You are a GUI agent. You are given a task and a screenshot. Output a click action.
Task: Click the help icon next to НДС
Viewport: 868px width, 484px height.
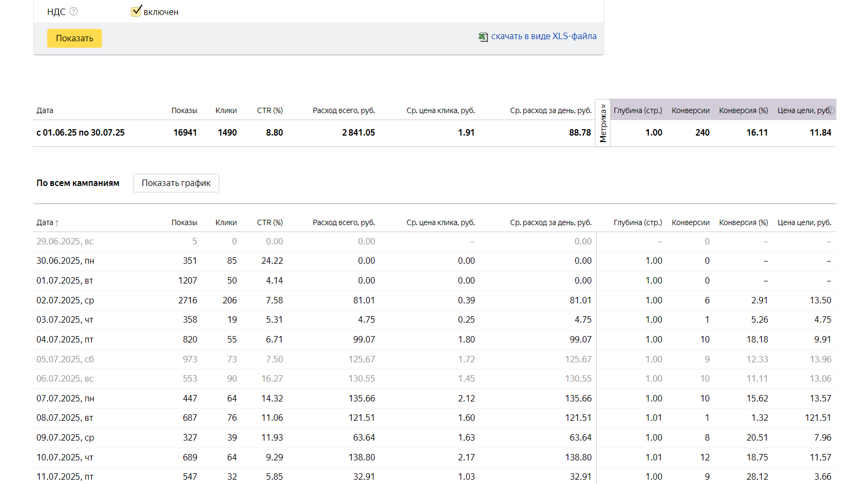point(73,11)
